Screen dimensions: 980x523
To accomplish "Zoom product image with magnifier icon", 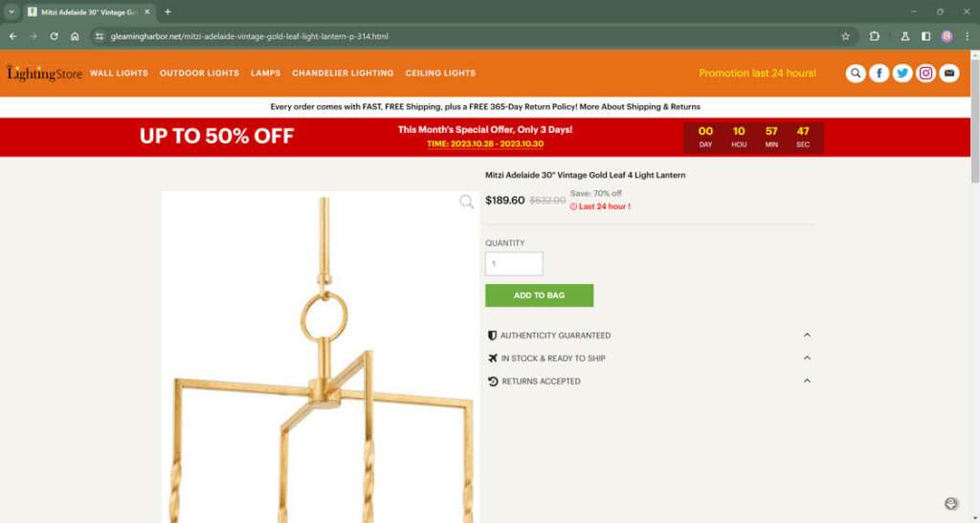I will pos(466,202).
